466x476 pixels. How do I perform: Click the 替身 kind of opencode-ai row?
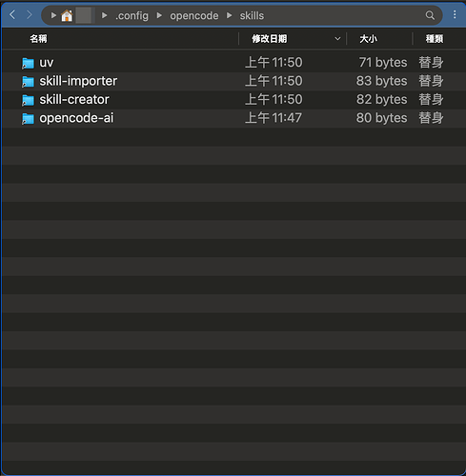click(431, 118)
